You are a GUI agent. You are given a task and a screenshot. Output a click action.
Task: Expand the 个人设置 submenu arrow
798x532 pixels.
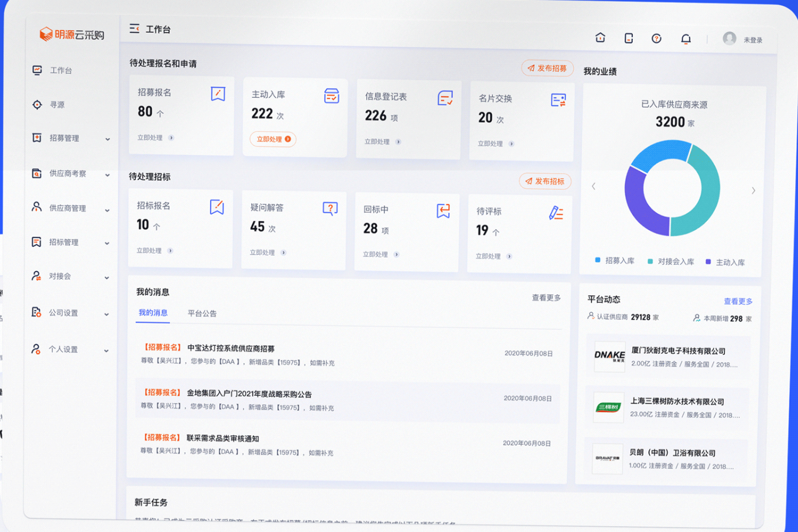(106, 351)
